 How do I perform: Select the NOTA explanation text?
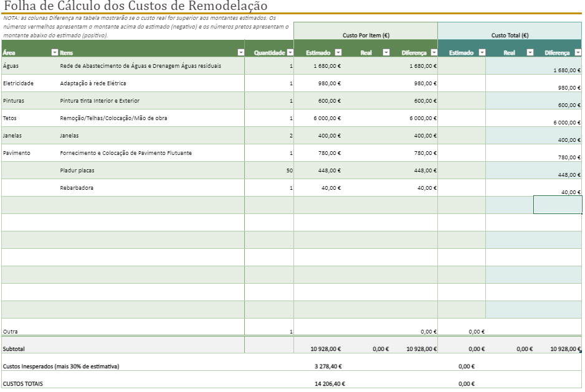pyautogui.click(x=146, y=27)
